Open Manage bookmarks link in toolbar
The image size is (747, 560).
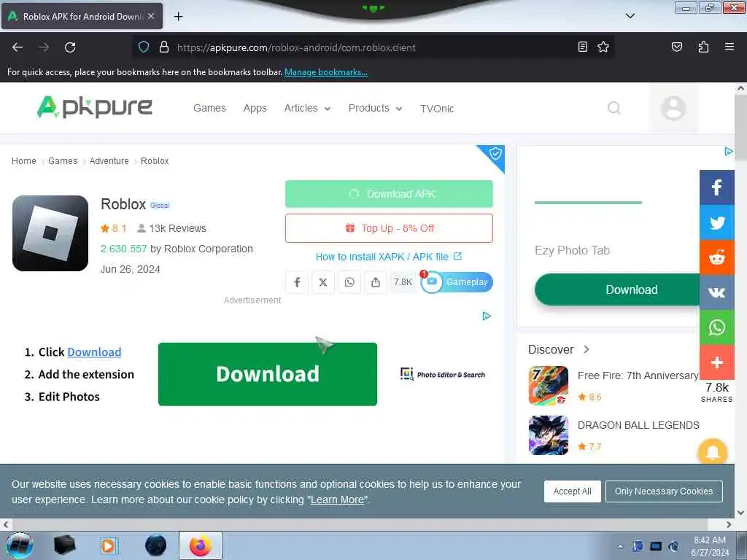pos(326,72)
